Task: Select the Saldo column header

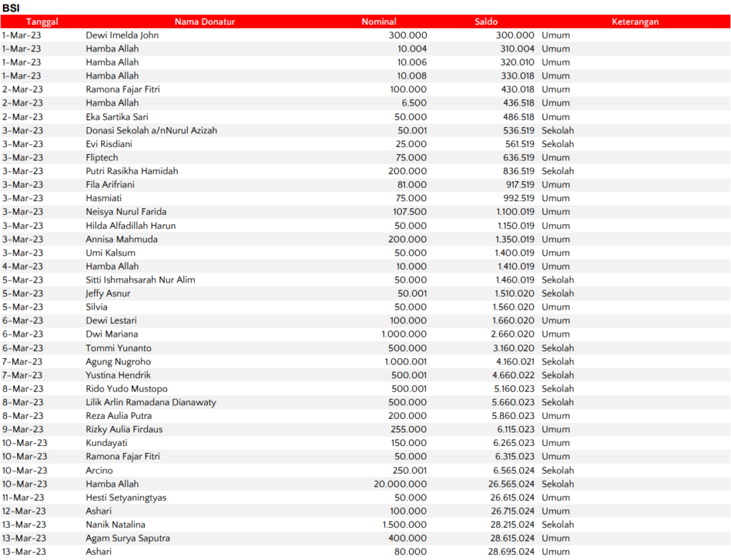Action: [x=486, y=22]
